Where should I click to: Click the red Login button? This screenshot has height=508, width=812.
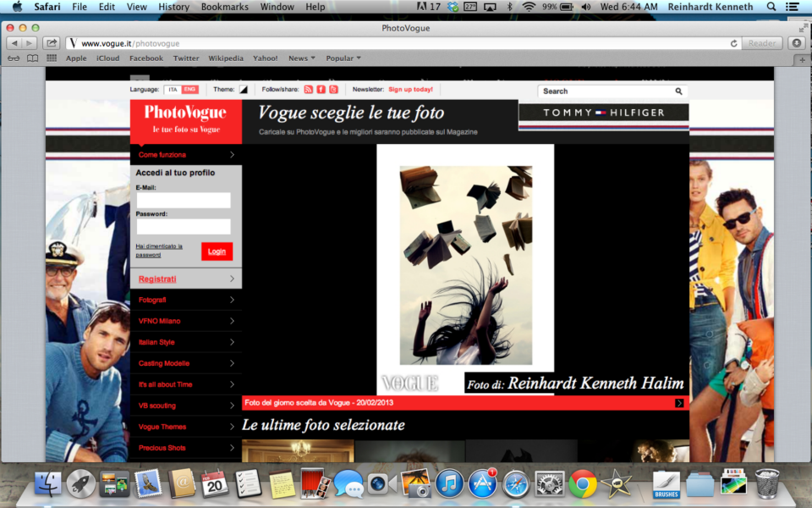click(x=217, y=251)
